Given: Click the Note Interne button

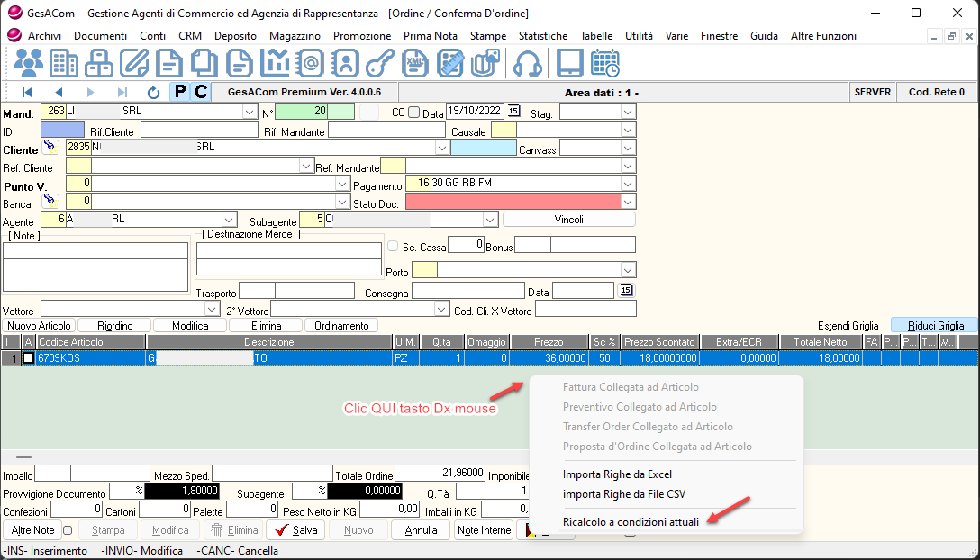Looking at the screenshot, I should click(484, 530).
